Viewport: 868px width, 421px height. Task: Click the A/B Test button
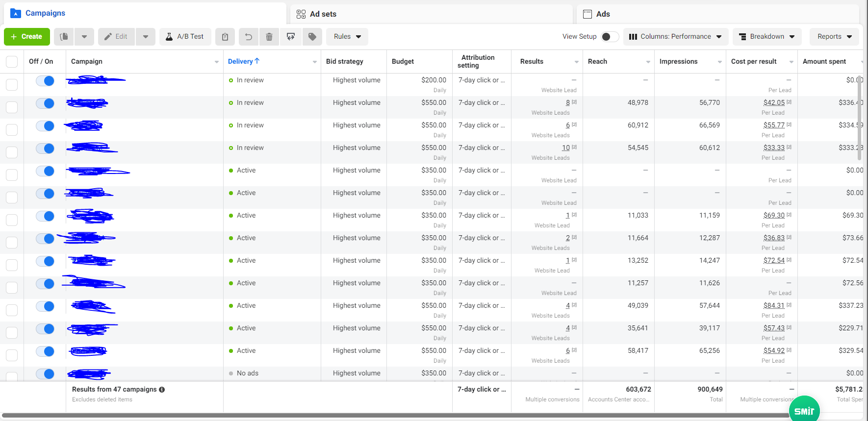[185, 37]
